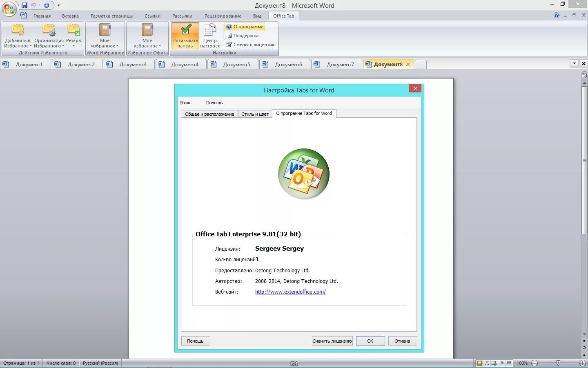Click zoom in plus button

pos(583,363)
